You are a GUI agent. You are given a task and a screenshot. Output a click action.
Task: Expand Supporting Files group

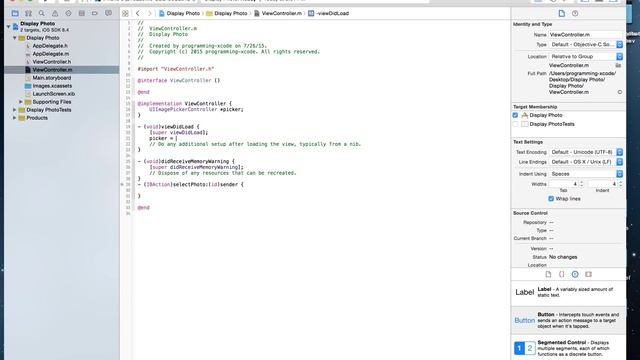pyautogui.click(x=21, y=102)
